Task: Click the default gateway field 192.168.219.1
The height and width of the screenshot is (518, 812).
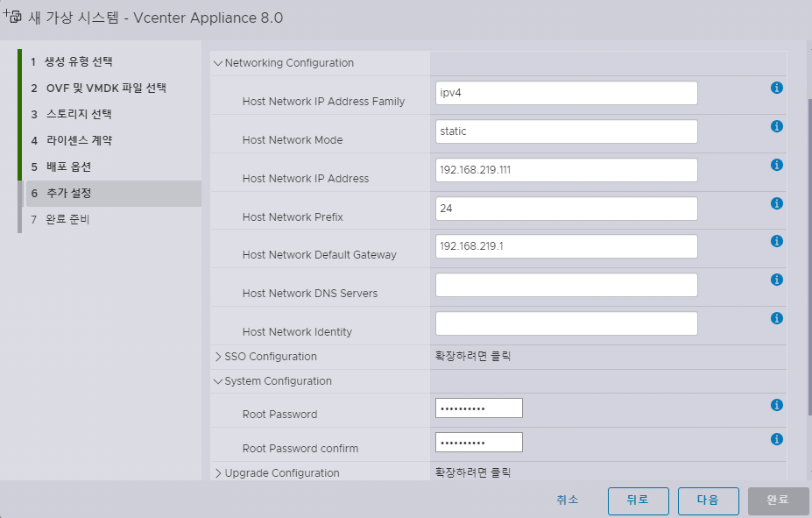Action: tap(567, 246)
